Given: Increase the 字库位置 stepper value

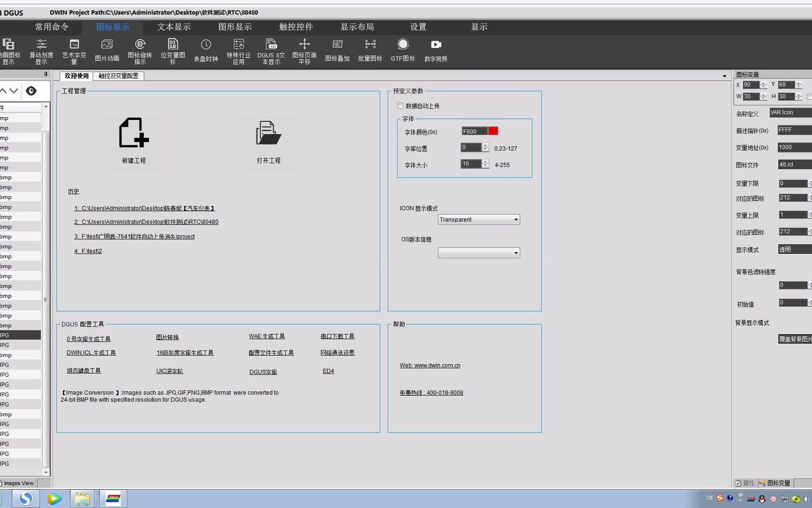Looking at the screenshot, I should point(485,145).
